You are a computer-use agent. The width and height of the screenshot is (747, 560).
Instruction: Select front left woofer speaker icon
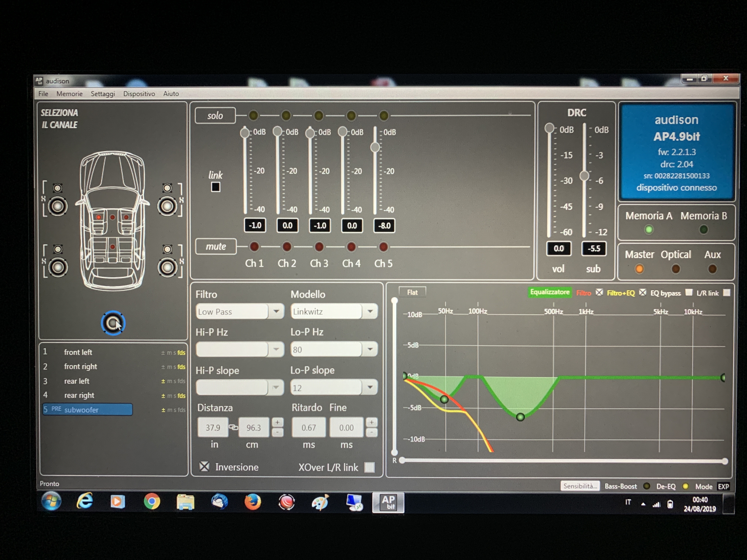[x=57, y=206]
